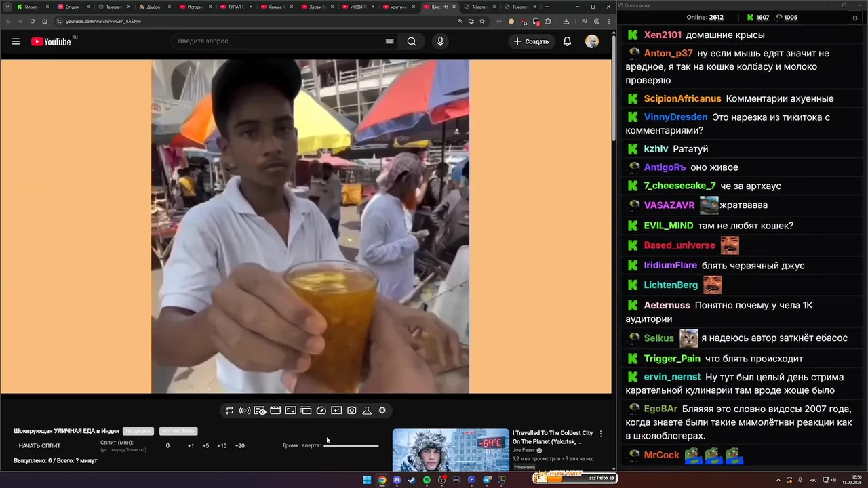Open YouTube notifications bell
The image size is (868, 488).
[x=568, y=41]
